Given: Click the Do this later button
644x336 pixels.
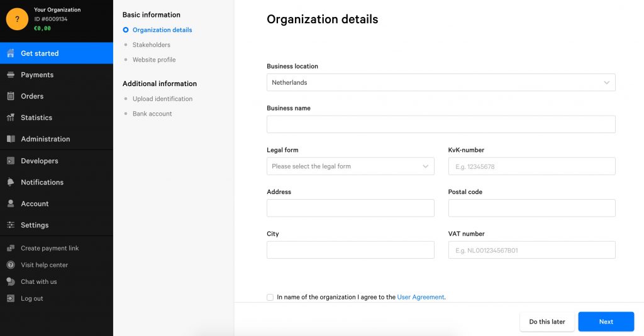Looking at the screenshot, I should tap(547, 322).
